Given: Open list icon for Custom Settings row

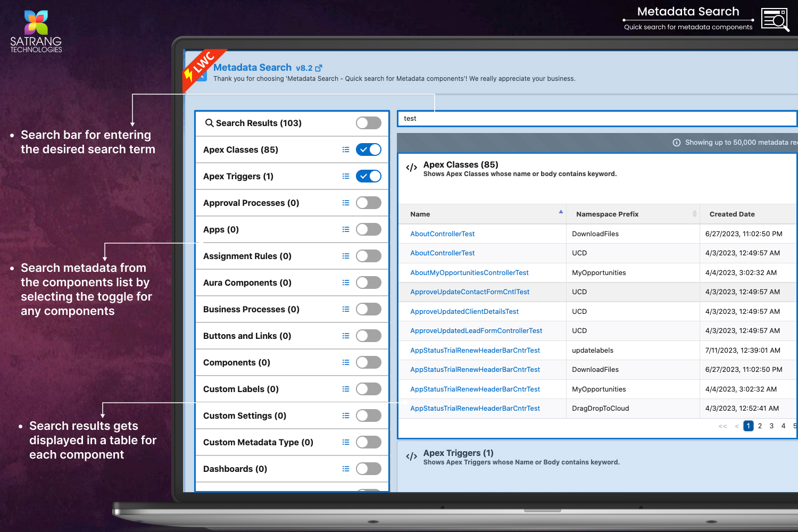Looking at the screenshot, I should [x=346, y=415].
